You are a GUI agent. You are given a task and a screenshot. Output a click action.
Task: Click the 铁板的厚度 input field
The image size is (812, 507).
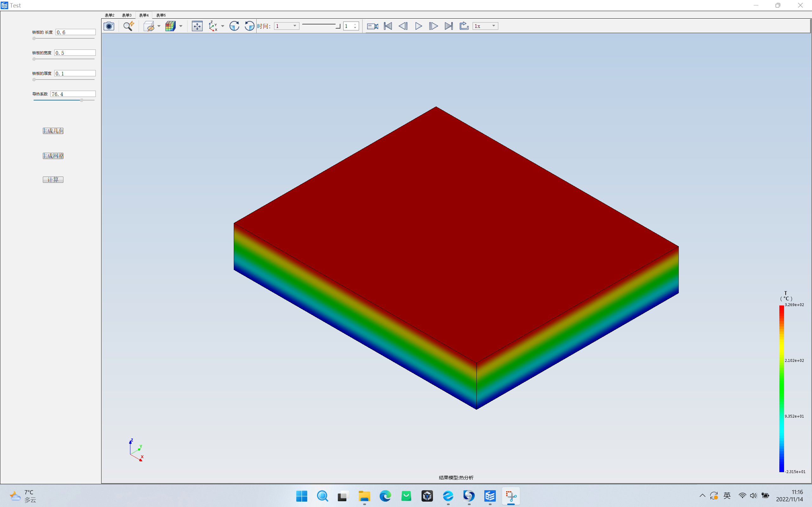pos(75,73)
